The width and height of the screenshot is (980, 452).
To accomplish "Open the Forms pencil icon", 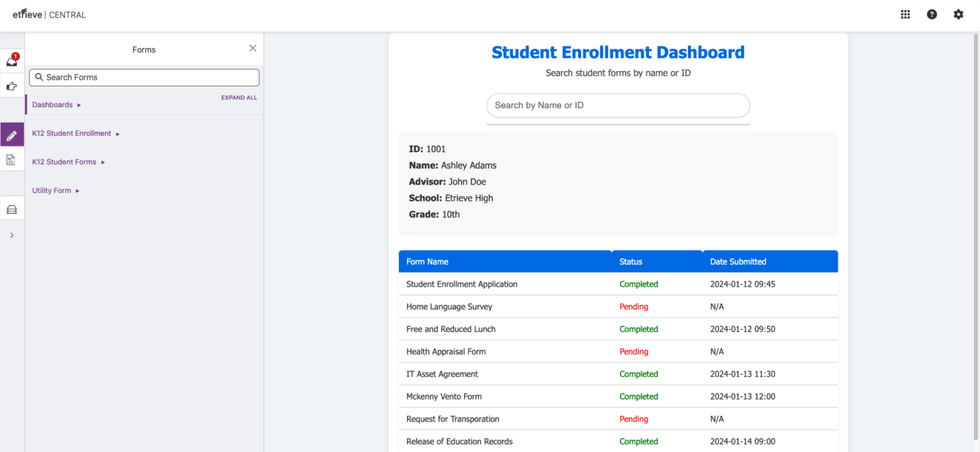I will (x=12, y=134).
